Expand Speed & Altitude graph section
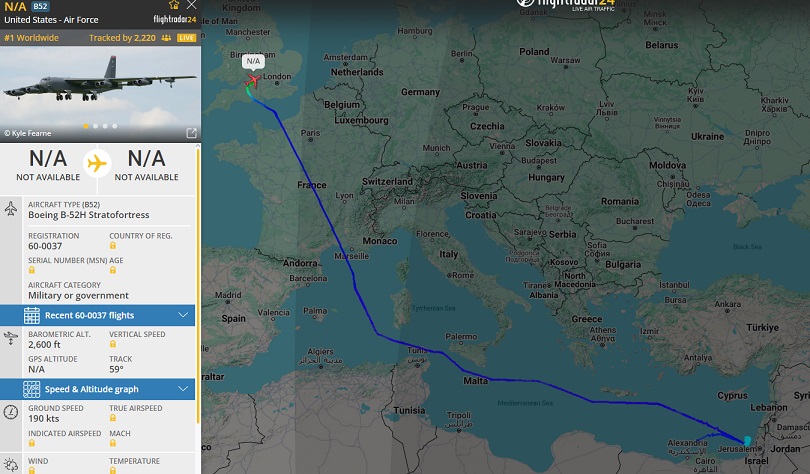Viewport: 810px width, 474px height. [x=183, y=388]
